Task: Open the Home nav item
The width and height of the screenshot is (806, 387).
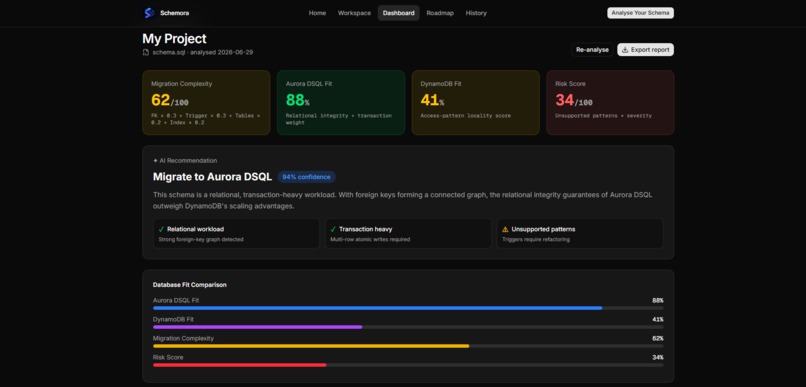Action: tap(317, 13)
